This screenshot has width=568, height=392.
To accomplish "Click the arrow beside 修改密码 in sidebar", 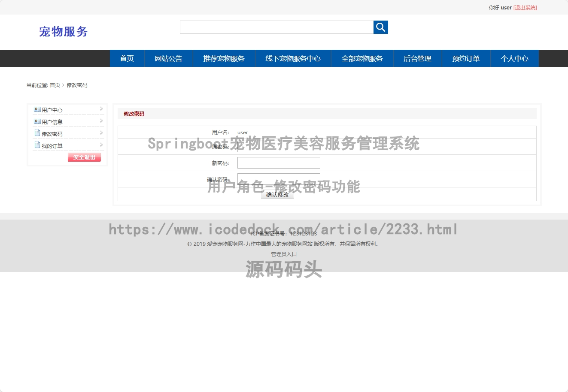I will coord(101,133).
